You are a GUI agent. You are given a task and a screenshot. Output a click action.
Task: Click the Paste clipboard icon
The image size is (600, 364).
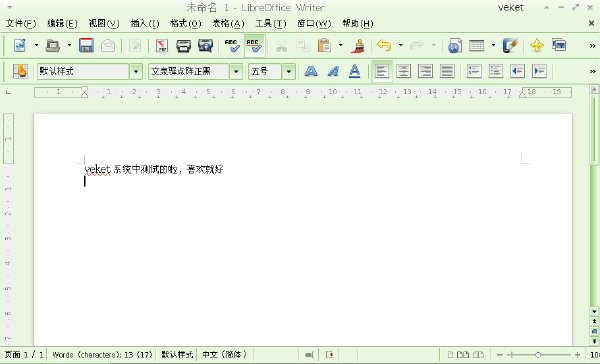(324, 46)
